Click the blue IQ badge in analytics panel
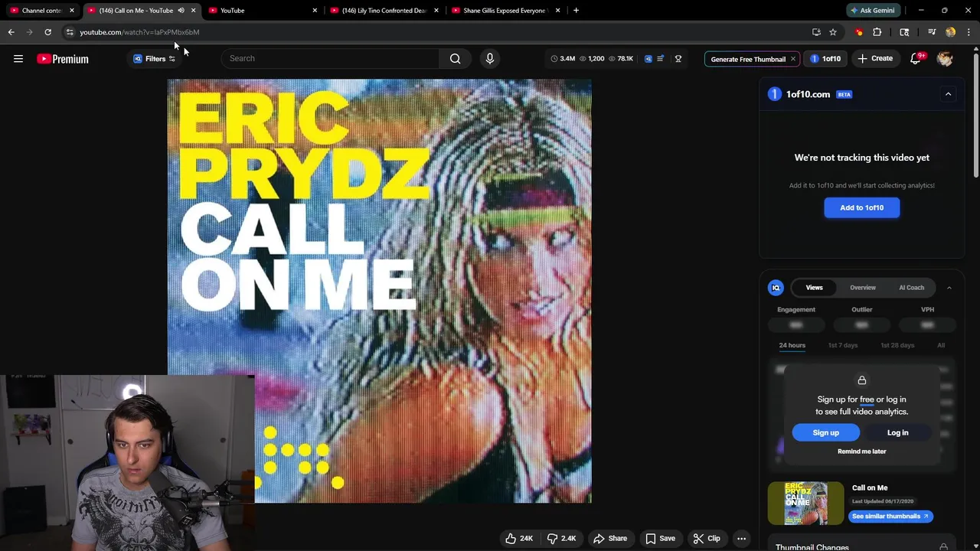The height and width of the screenshot is (551, 980). coord(776,288)
